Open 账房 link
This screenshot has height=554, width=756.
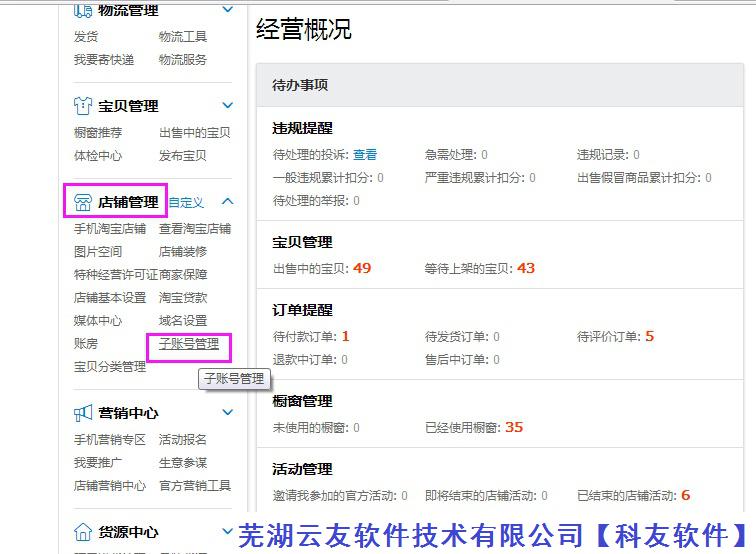pyautogui.click(x=86, y=344)
